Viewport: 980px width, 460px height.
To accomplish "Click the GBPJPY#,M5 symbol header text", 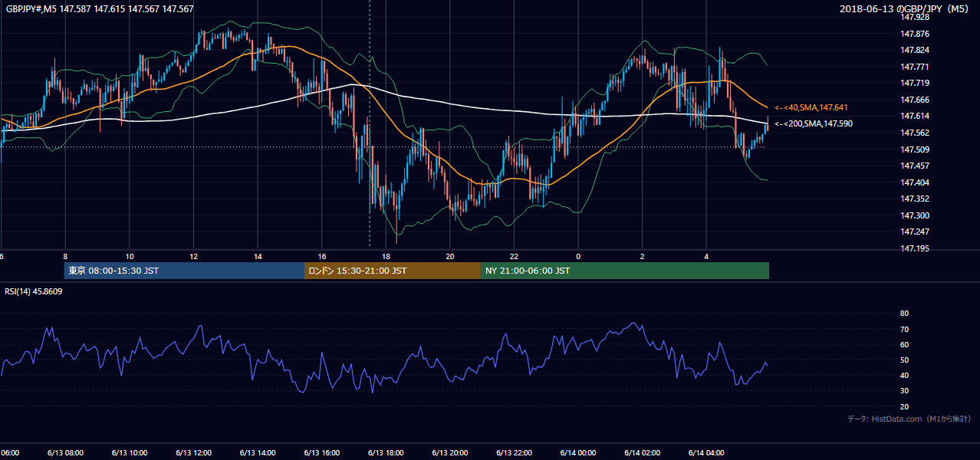I will pos(100,9).
